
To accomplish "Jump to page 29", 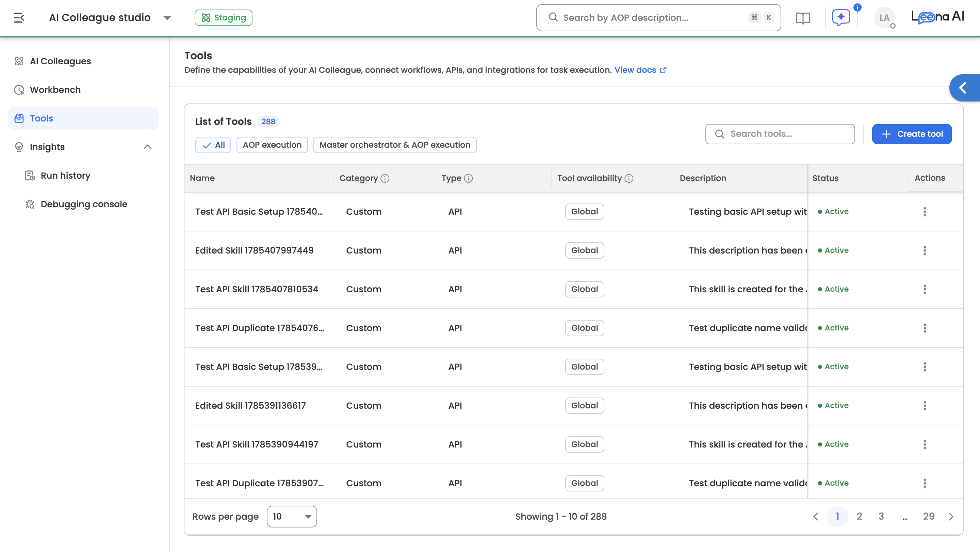I will coord(929,516).
